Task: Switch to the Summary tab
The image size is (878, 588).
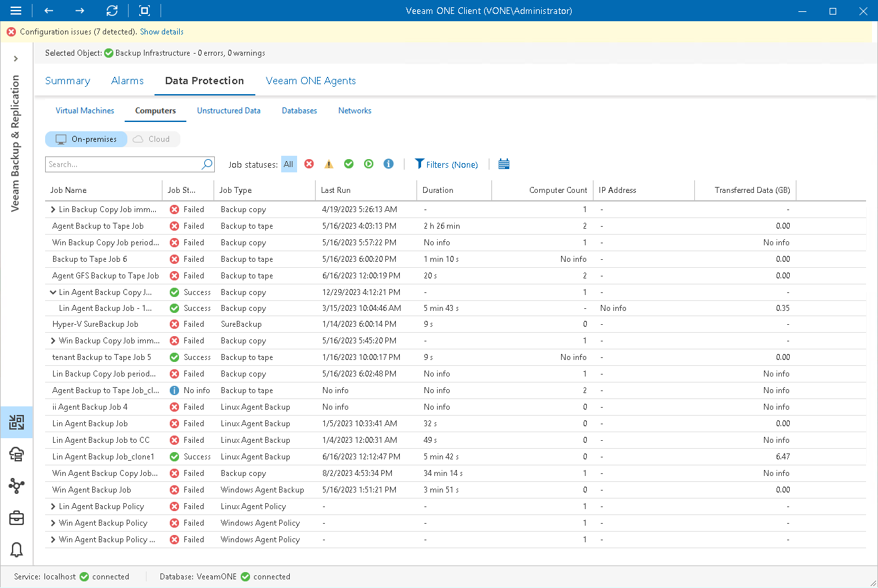Action: [x=68, y=81]
